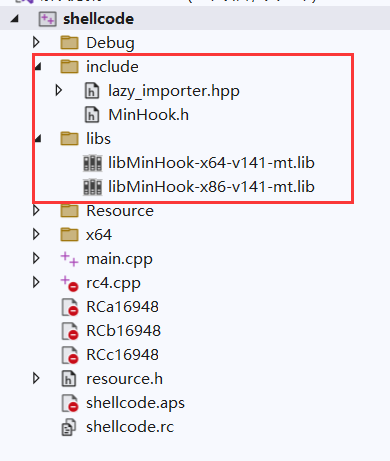Expand resource.h node
Viewport: 390px width, 461px height.
point(36,378)
